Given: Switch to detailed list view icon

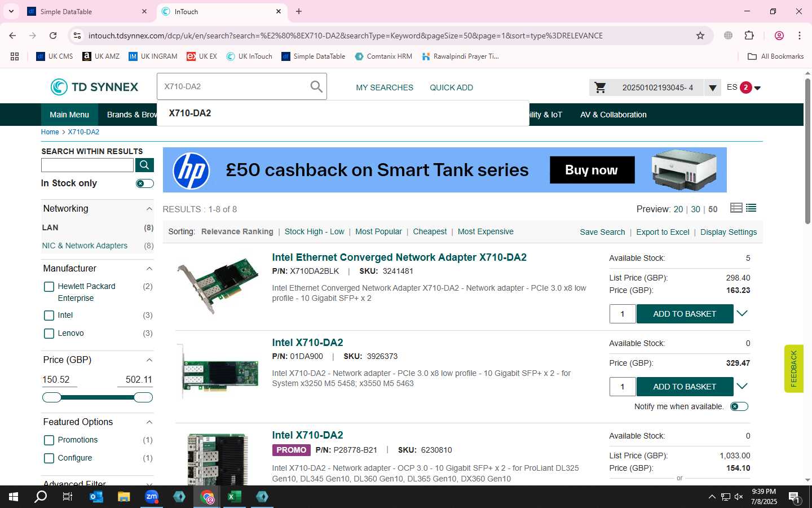Looking at the screenshot, I should coord(736,208).
